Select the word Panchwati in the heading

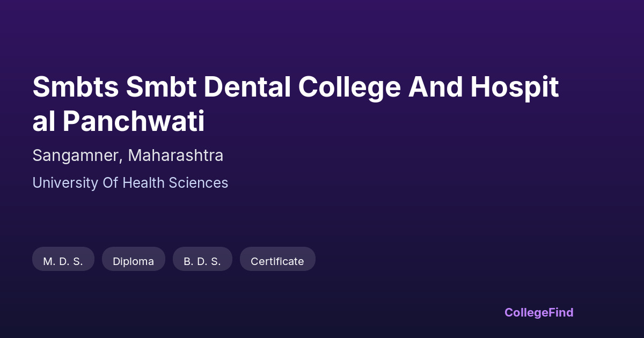(x=133, y=122)
